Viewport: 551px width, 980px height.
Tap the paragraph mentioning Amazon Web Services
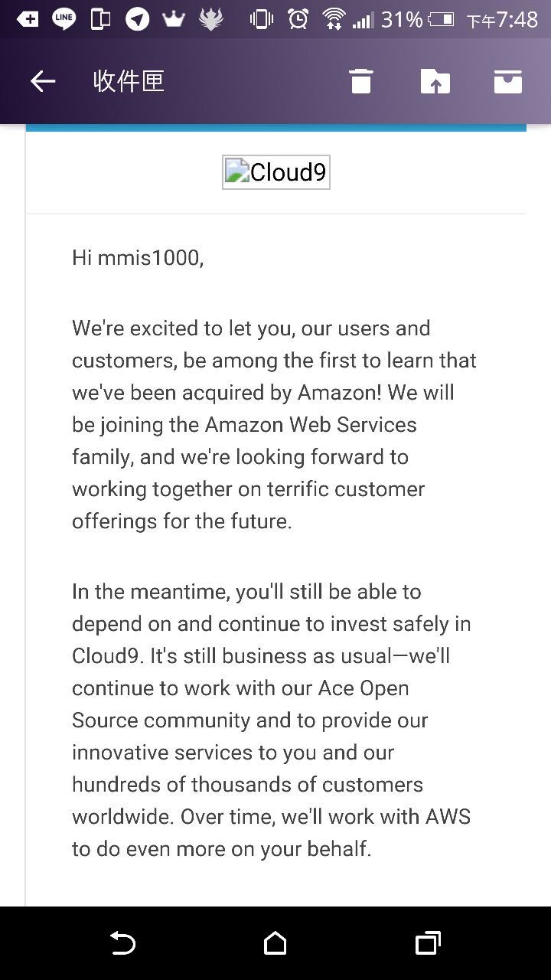pyautogui.click(x=273, y=425)
